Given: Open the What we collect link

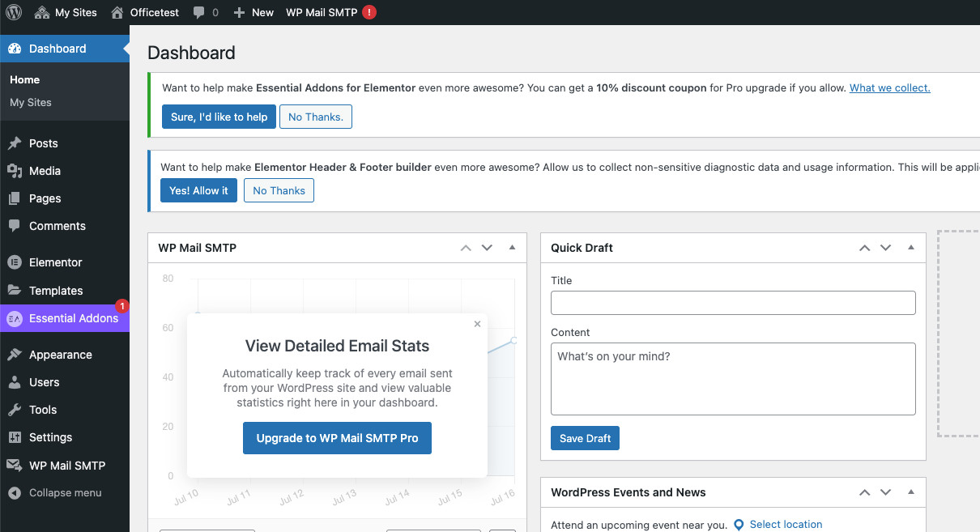Looking at the screenshot, I should (x=888, y=87).
